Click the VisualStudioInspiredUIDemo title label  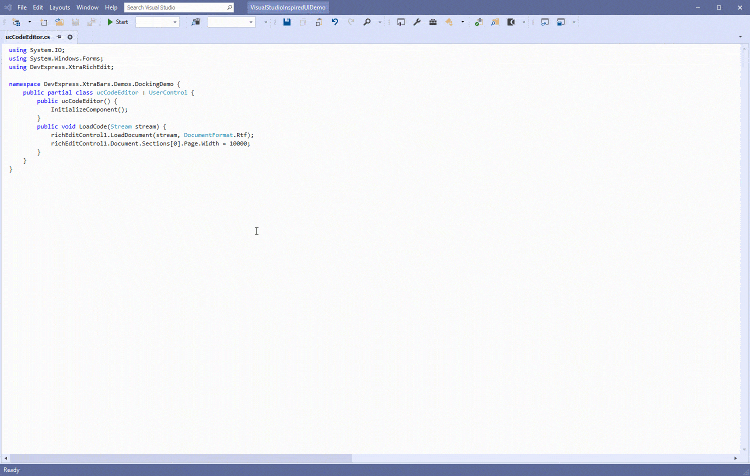[288, 7]
